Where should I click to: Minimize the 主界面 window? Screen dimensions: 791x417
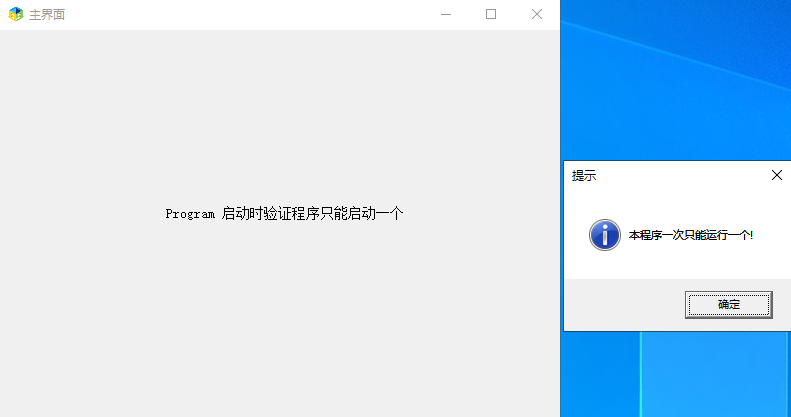tap(445, 14)
